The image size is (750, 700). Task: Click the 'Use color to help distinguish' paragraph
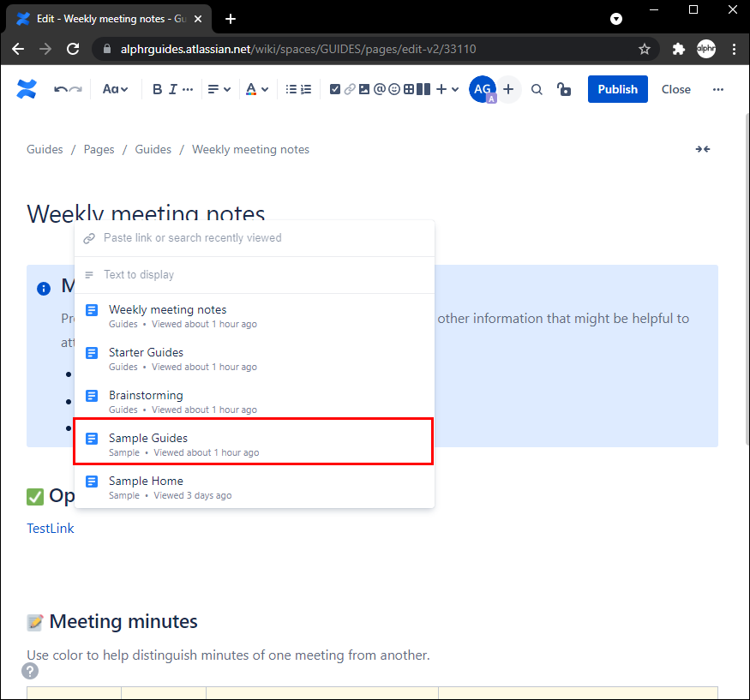tap(228, 655)
